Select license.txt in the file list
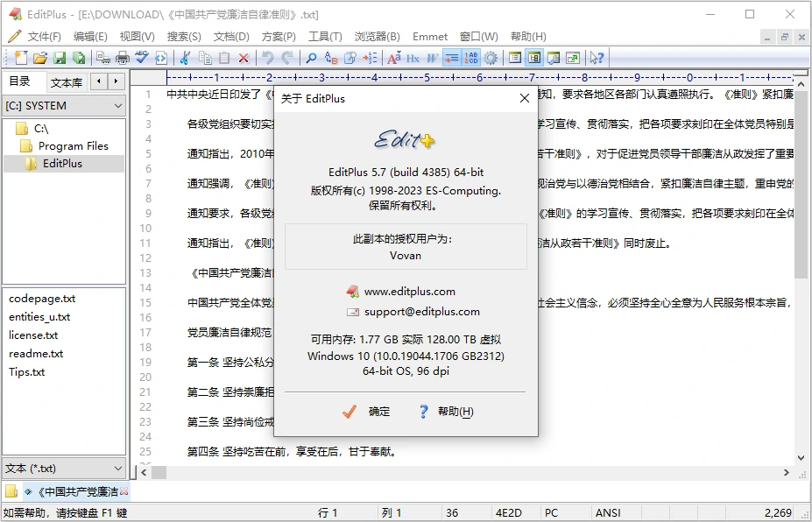812x522 pixels. point(33,335)
